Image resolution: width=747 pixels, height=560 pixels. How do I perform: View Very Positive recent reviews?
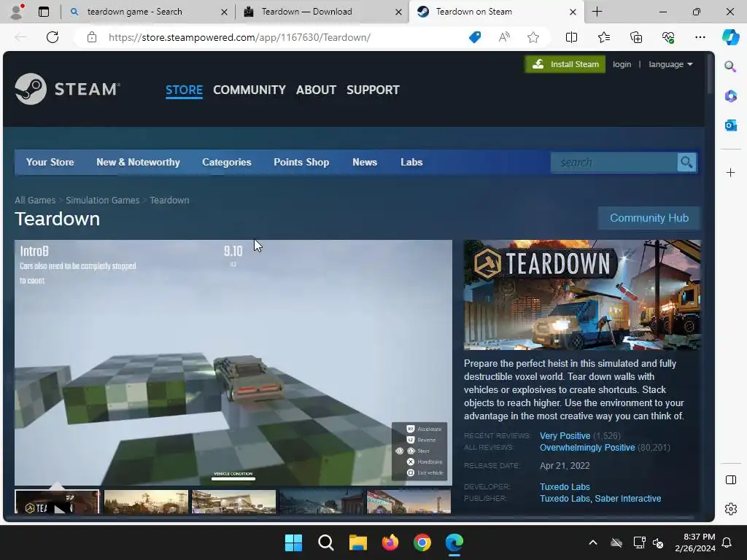565,436
